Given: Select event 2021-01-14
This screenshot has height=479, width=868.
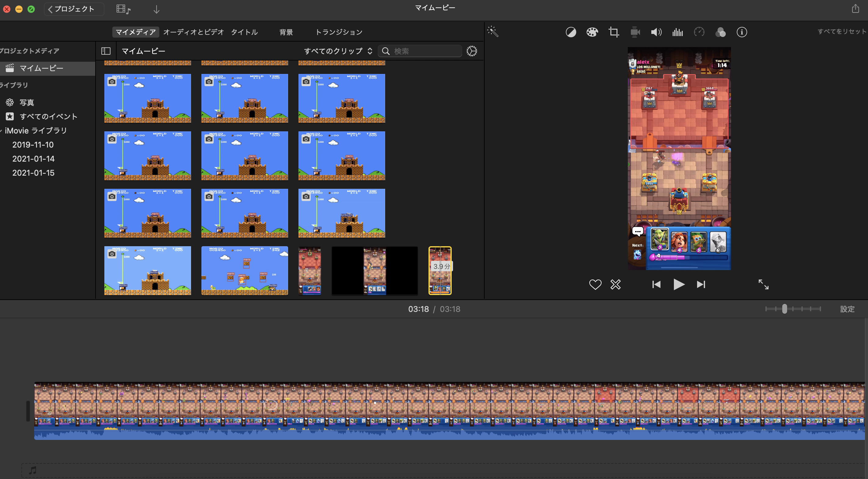Looking at the screenshot, I should point(33,159).
